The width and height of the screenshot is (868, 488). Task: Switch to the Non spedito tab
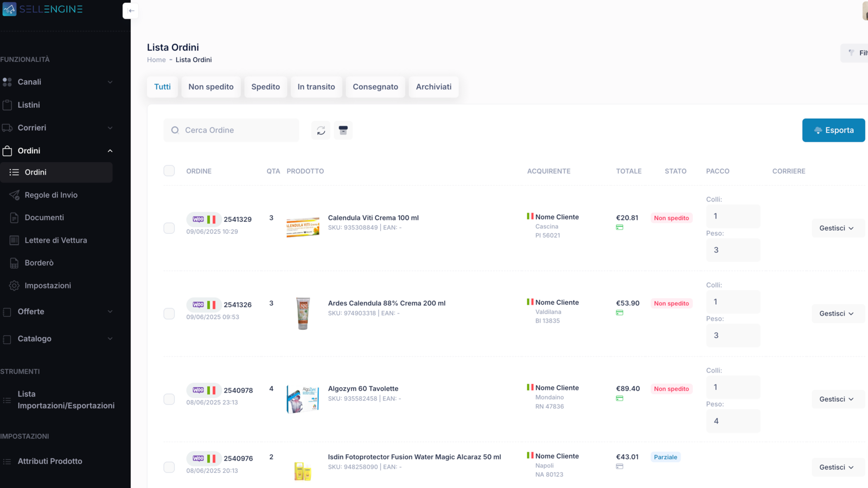(211, 87)
